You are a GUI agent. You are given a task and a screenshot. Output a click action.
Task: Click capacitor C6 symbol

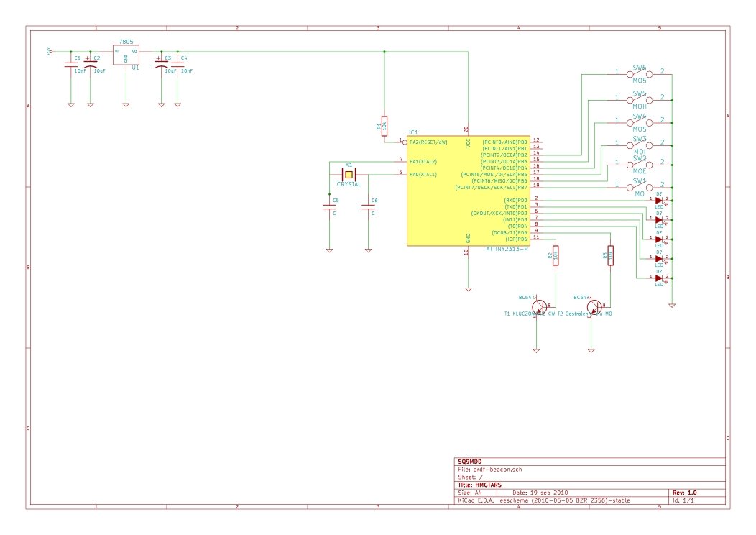click(x=368, y=207)
